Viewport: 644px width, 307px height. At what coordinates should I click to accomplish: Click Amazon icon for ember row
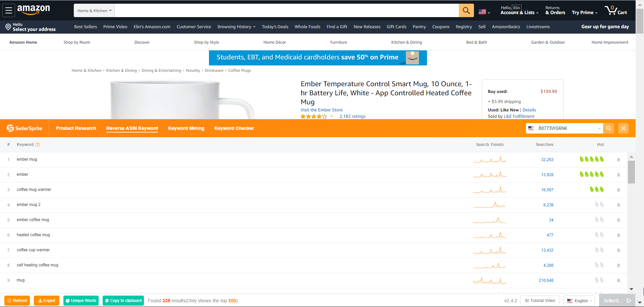(x=619, y=175)
